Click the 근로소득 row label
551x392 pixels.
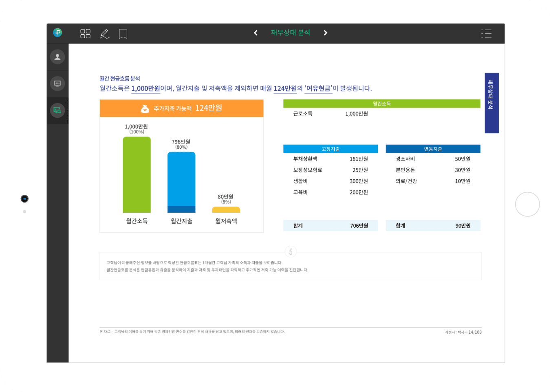[x=303, y=114]
